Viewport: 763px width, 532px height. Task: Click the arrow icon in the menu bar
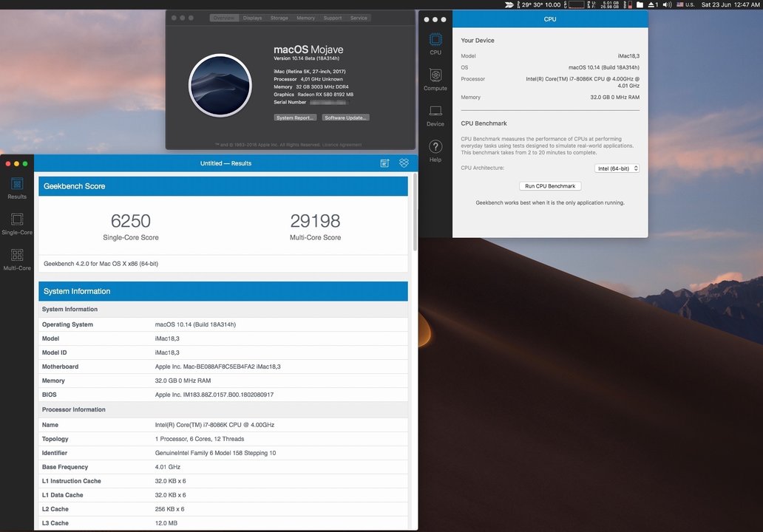point(509,4)
